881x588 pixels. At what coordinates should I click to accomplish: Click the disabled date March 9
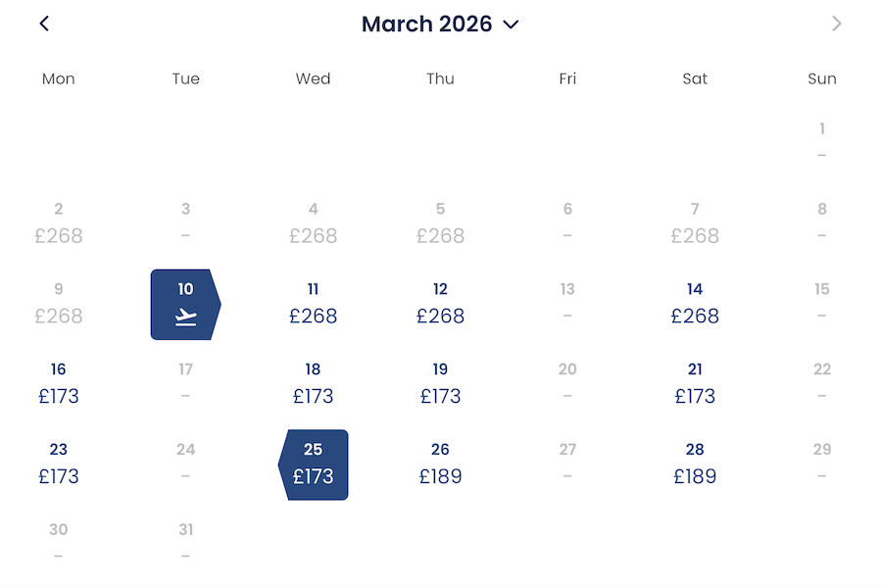tap(59, 304)
